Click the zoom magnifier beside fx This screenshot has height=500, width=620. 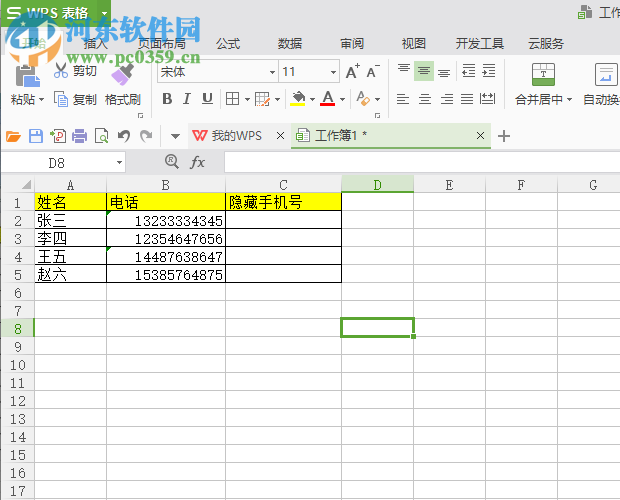tap(172, 161)
